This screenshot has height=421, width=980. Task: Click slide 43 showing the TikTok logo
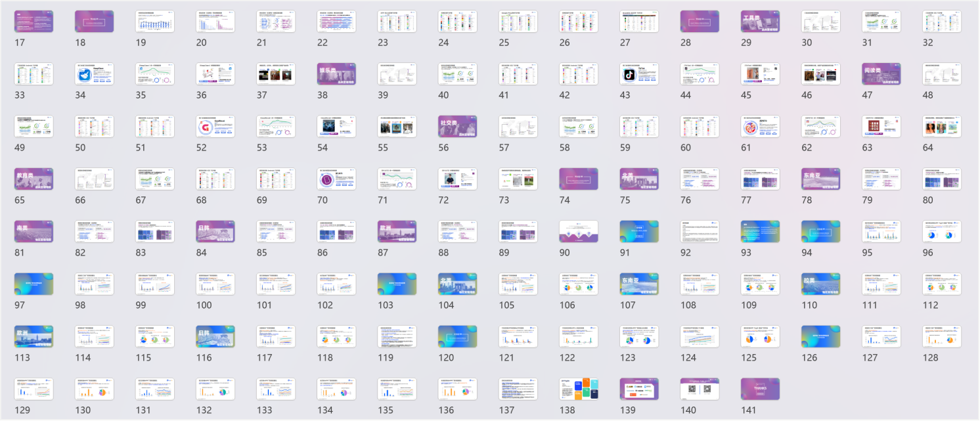(x=639, y=74)
